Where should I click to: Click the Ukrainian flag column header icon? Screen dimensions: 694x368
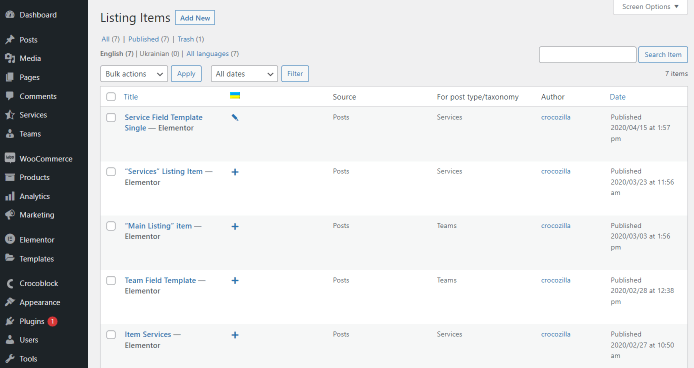point(235,96)
